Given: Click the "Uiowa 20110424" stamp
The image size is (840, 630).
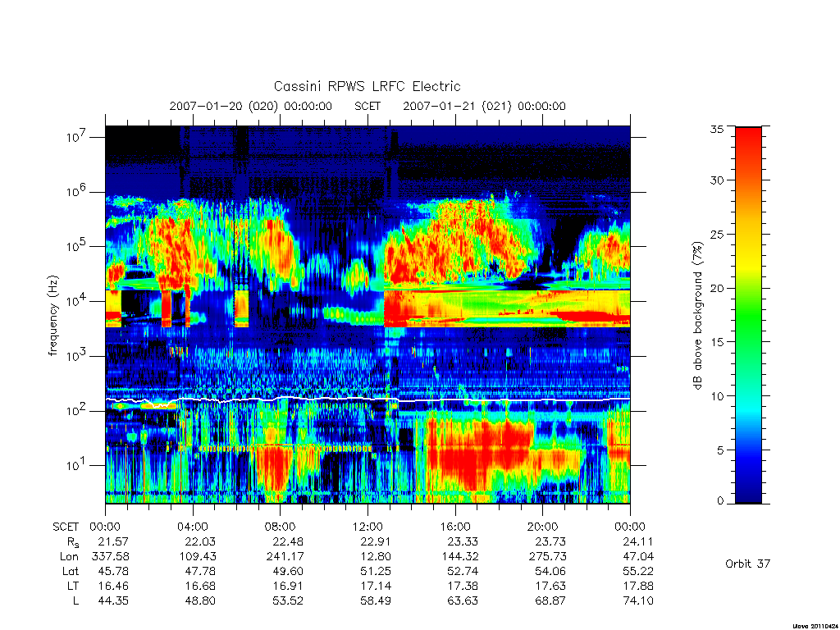Looking at the screenshot, I should (x=814, y=625).
